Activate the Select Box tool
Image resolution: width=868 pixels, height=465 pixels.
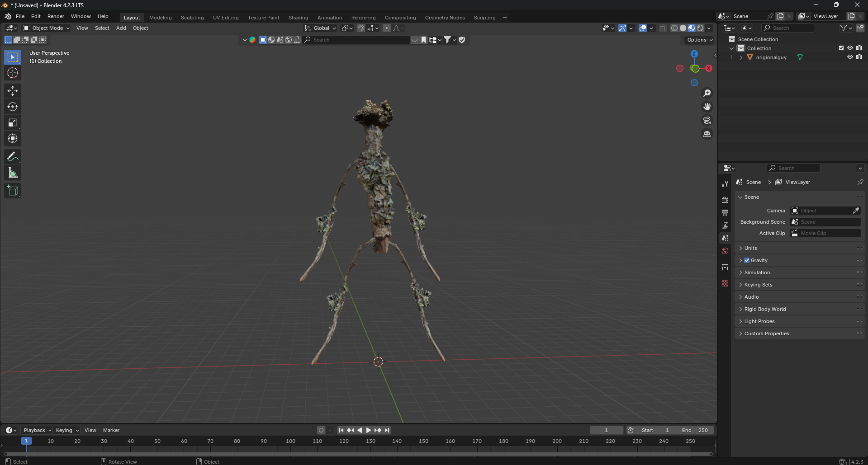13,57
